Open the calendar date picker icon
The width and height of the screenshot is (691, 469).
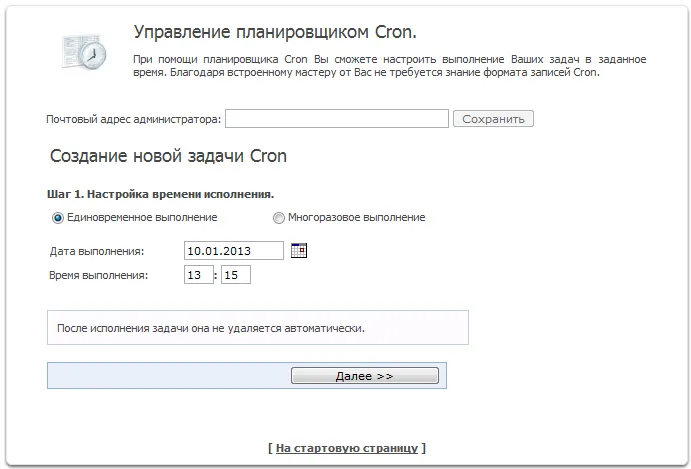click(299, 250)
